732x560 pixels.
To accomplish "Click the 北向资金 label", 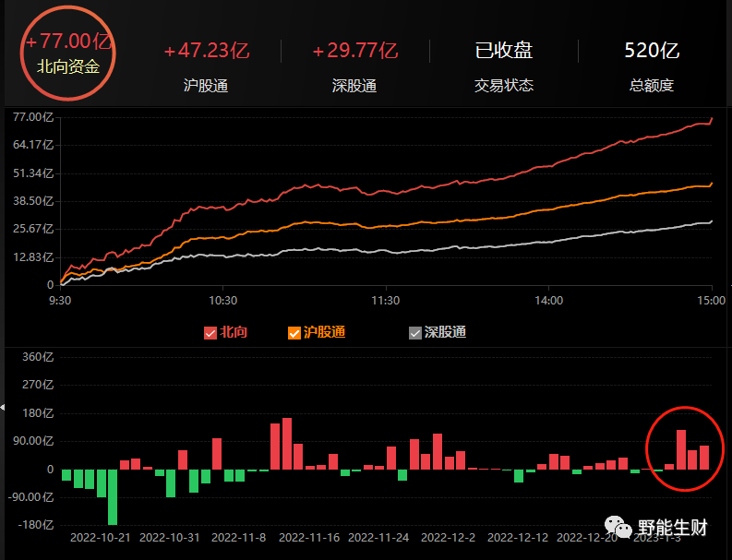I will 68,66.
